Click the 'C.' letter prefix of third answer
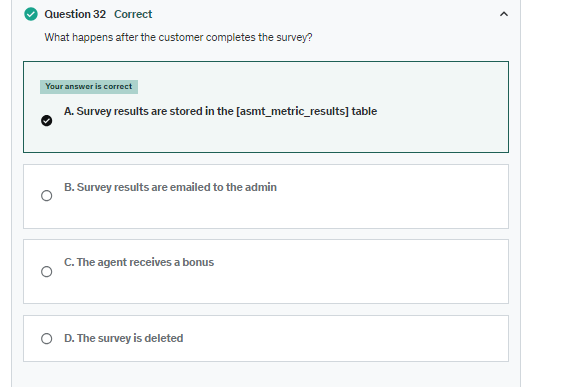 click(x=69, y=262)
